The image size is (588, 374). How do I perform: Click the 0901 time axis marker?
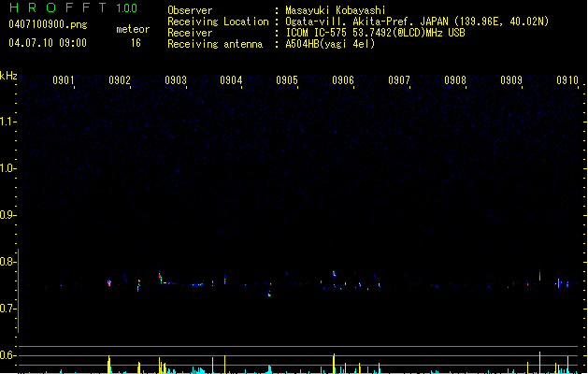pyautogui.click(x=63, y=79)
